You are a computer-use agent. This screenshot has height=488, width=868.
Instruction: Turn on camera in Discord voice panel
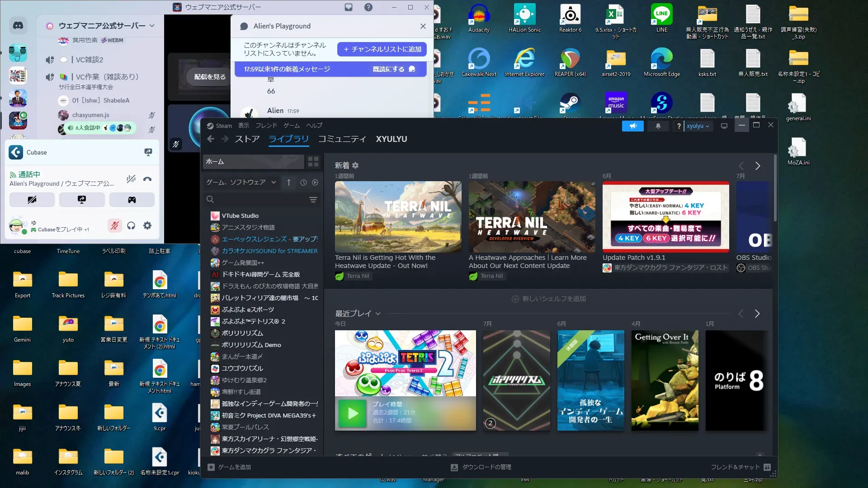click(32, 200)
